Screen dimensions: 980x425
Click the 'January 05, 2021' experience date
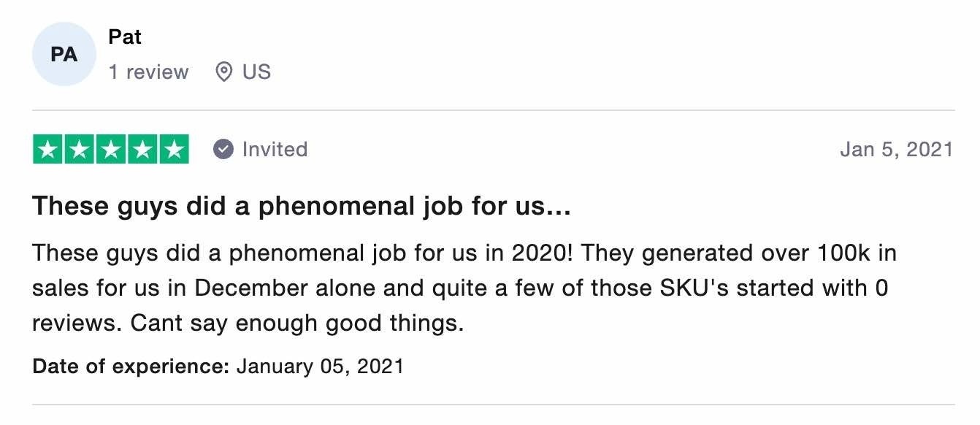pos(320,366)
